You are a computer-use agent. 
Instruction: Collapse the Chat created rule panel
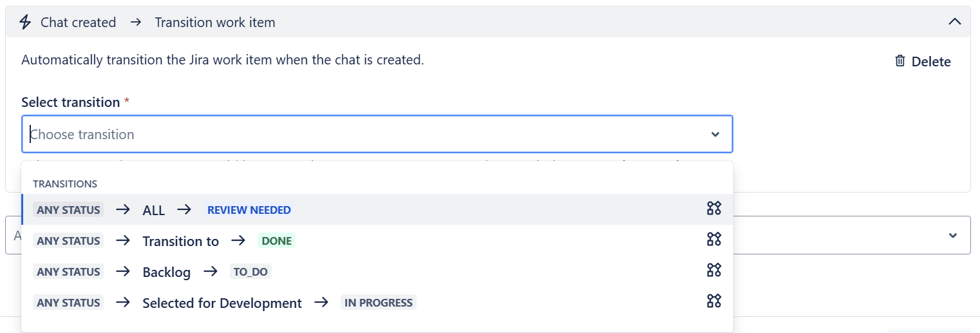click(x=954, y=22)
